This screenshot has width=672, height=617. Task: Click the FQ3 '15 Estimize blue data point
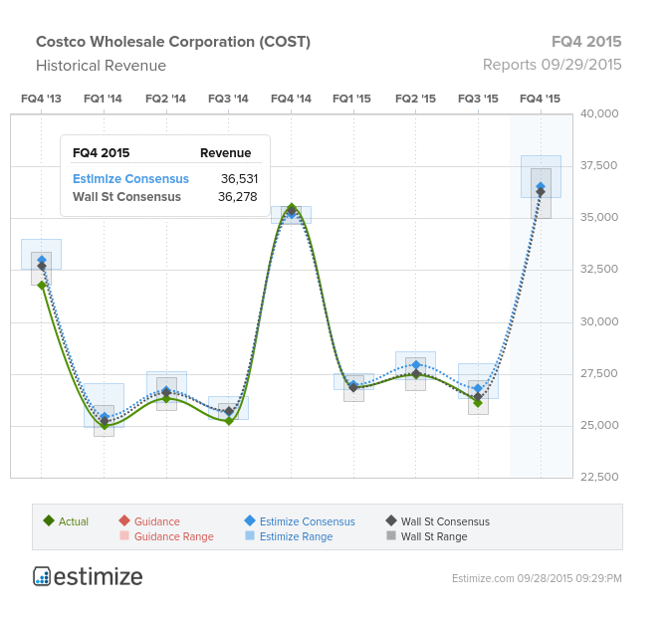[478, 389]
